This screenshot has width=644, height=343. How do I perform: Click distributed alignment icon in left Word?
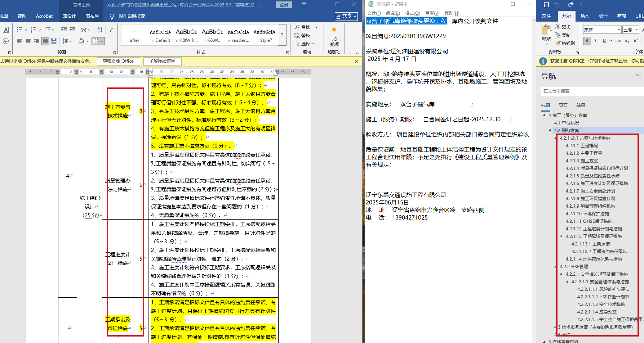click(x=54, y=41)
